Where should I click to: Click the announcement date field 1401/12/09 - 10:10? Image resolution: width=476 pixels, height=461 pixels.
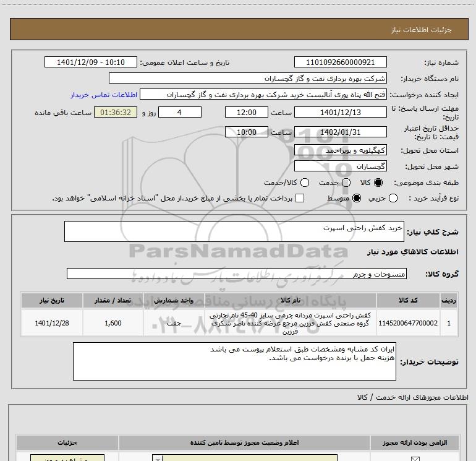point(91,62)
